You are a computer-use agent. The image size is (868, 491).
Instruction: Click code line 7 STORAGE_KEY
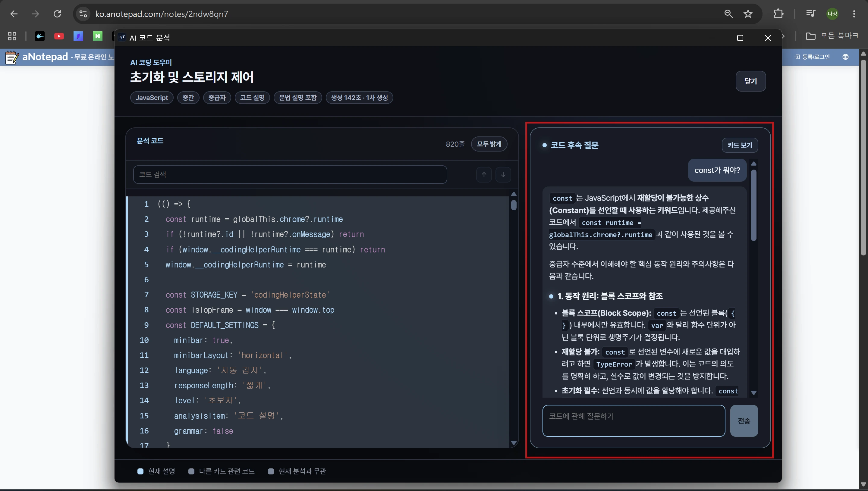[247, 295]
